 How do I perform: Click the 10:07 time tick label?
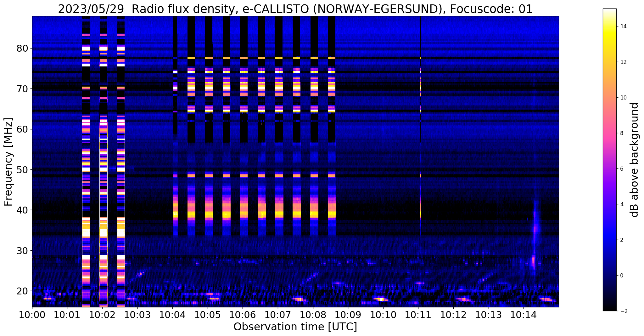[x=277, y=315]
